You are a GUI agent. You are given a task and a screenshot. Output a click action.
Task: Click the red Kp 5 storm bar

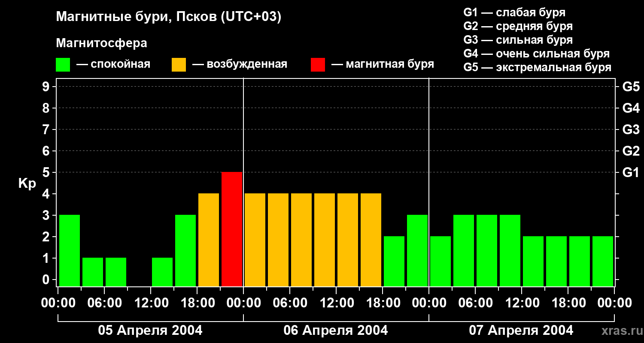tap(232, 229)
